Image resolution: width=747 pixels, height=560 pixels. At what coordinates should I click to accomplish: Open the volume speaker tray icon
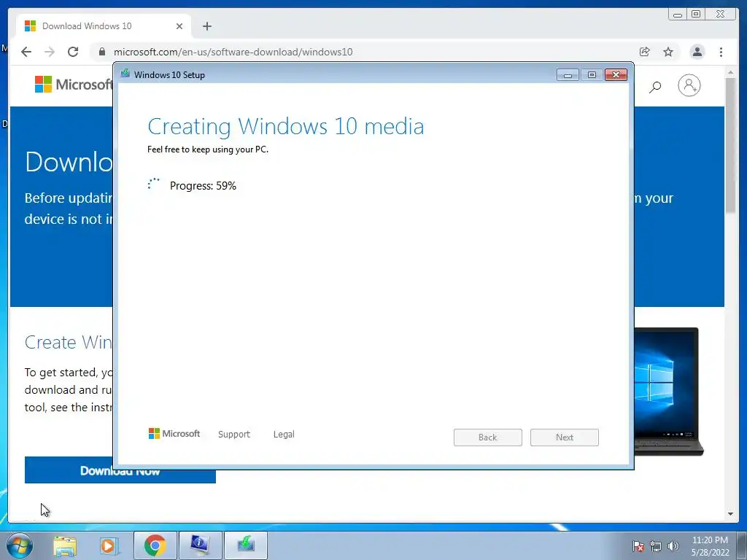click(673, 546)
